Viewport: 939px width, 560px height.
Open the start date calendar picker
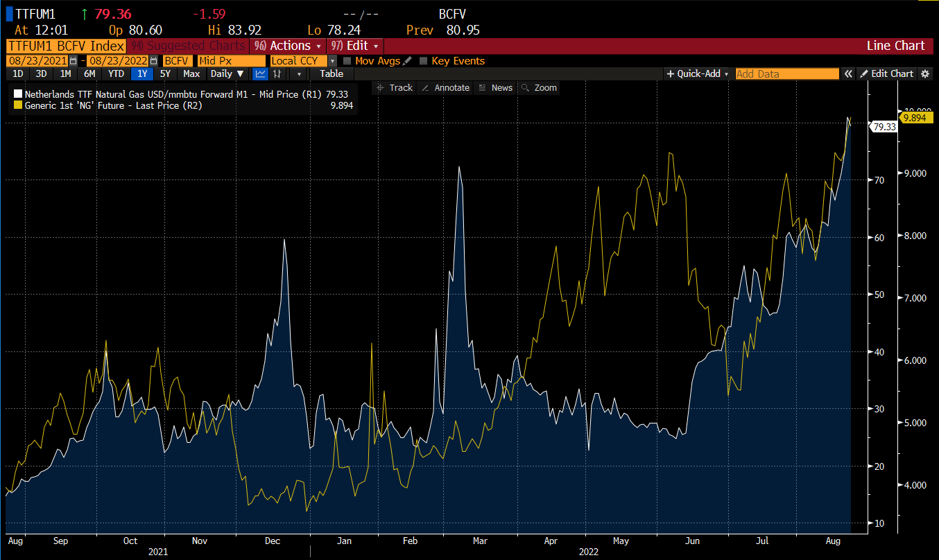click(73, 61)
